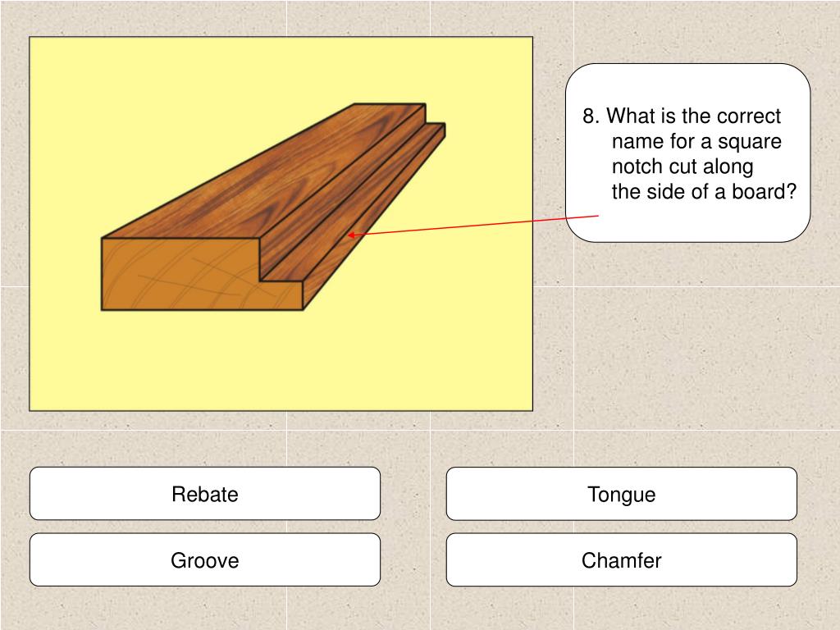840x630 pixels.
Task: Click the red arrow tip on board
Action: click(351, 235)
